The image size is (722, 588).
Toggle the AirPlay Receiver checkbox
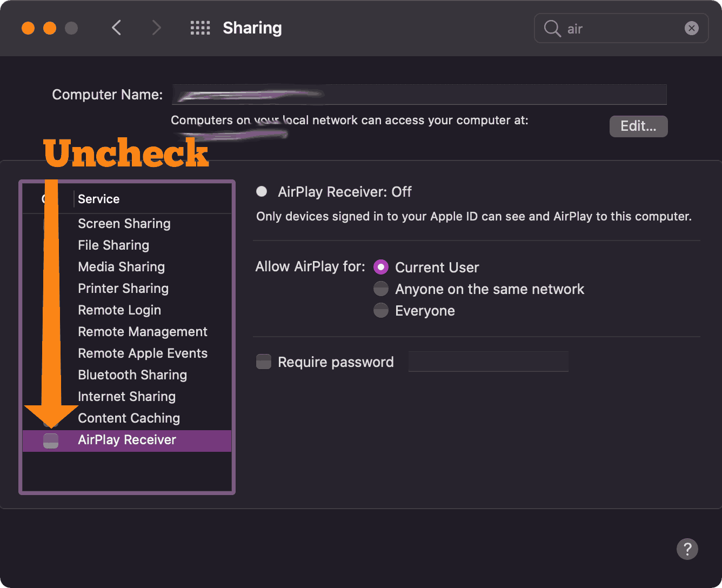click(x=51, y=440)
